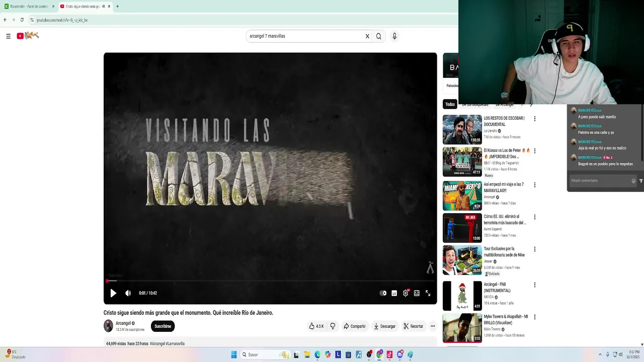Download the video via Descargar
The image size is (644, 362).
pos(384,326)
